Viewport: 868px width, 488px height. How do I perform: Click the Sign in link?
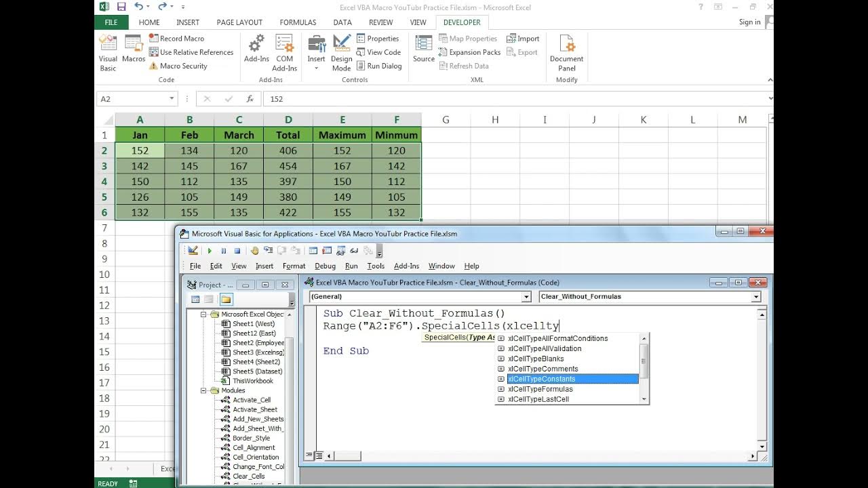pyautogui.click(x=749, y=22)
